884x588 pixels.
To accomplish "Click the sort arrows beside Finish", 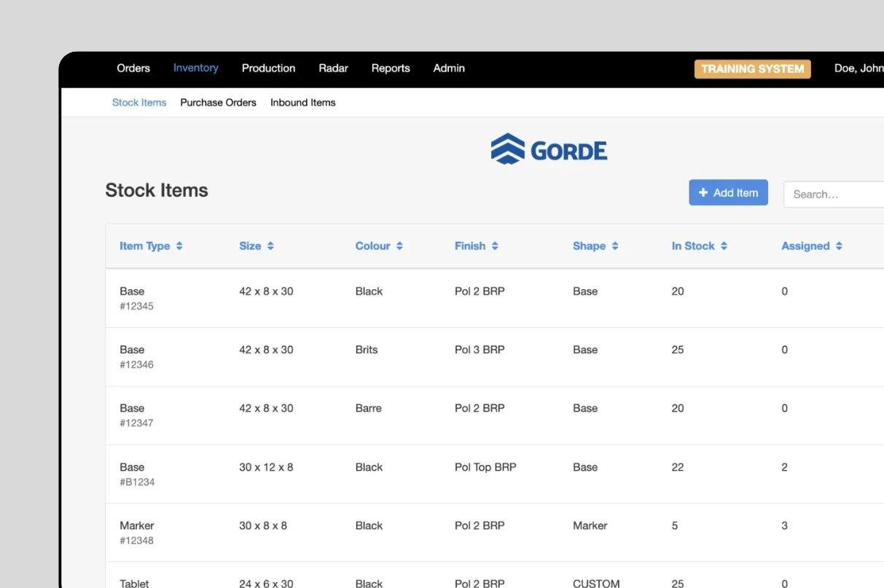I will [495, 246].
